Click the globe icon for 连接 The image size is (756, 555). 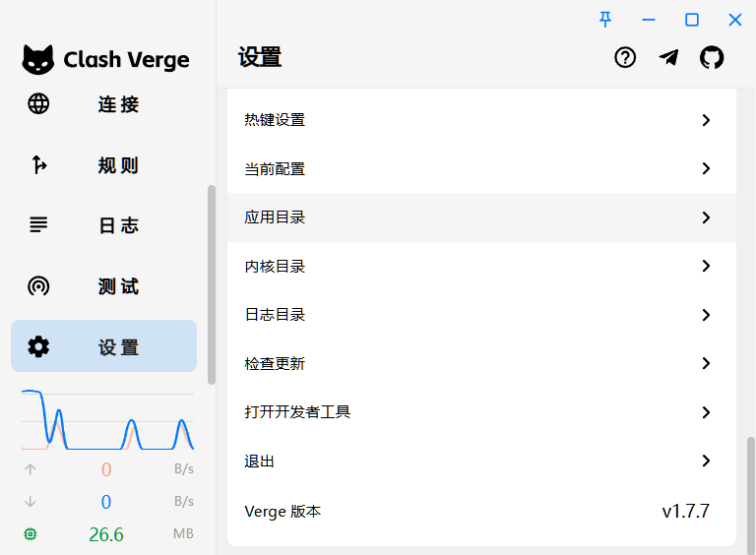pyautogui.click(x=38, y=103)
